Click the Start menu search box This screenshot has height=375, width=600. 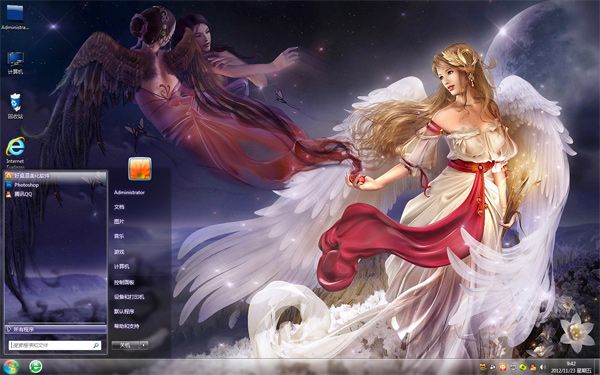(55, 345)
